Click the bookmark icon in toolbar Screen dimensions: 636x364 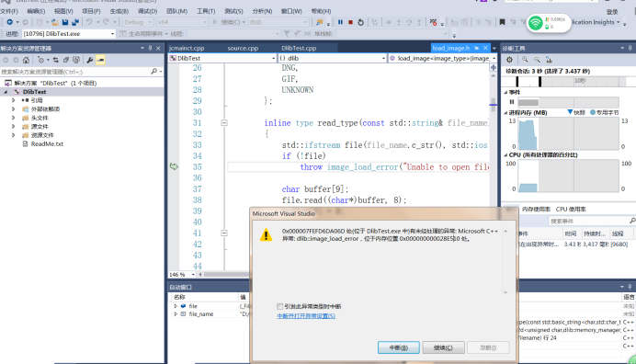click(502, 22)
